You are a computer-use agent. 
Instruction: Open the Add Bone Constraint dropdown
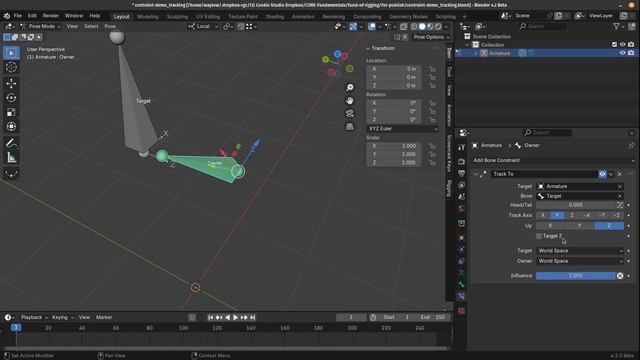tap(553, 160)
